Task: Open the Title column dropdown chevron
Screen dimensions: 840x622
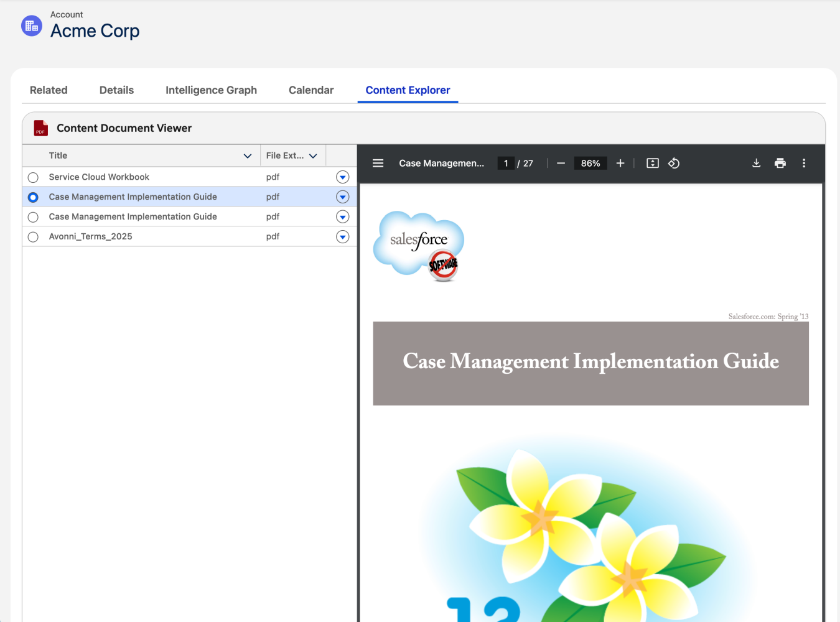Action: pyautogui.click(x=248, y=156)
